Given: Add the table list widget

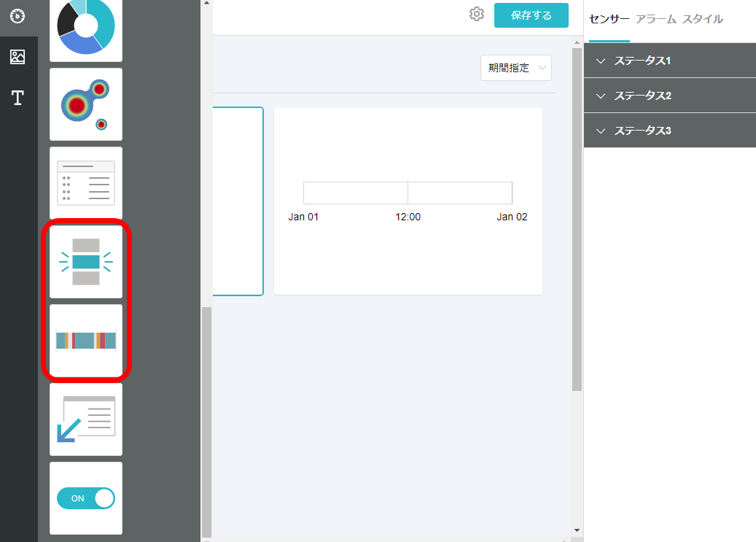Looking at the screenshot, I should tap(86, 183).
